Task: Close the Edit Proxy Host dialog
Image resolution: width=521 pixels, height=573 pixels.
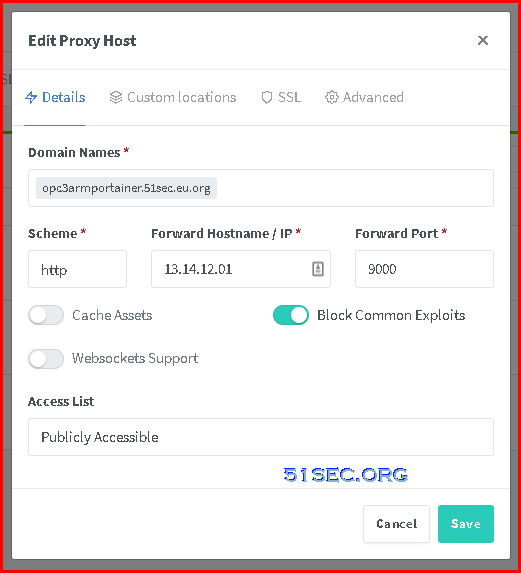Action: (483, 40)
